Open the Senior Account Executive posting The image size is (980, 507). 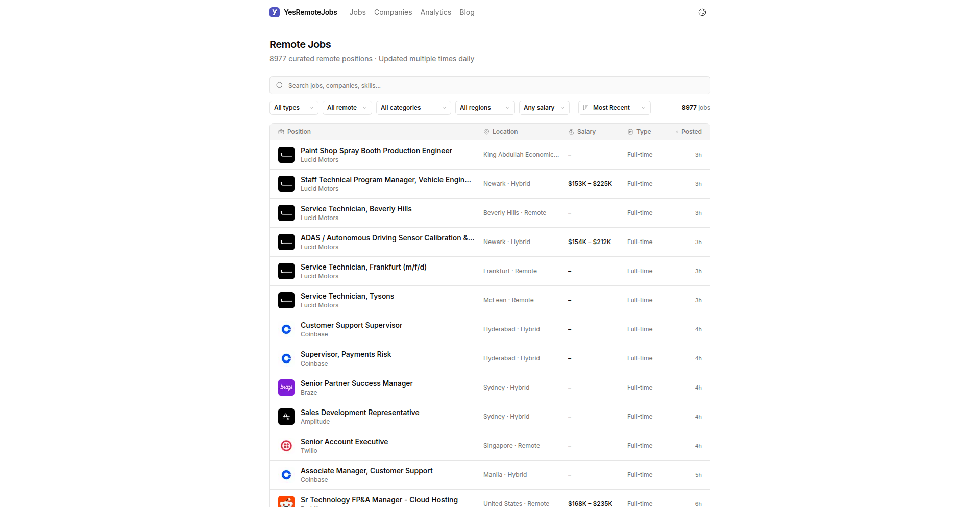point(344,442)
